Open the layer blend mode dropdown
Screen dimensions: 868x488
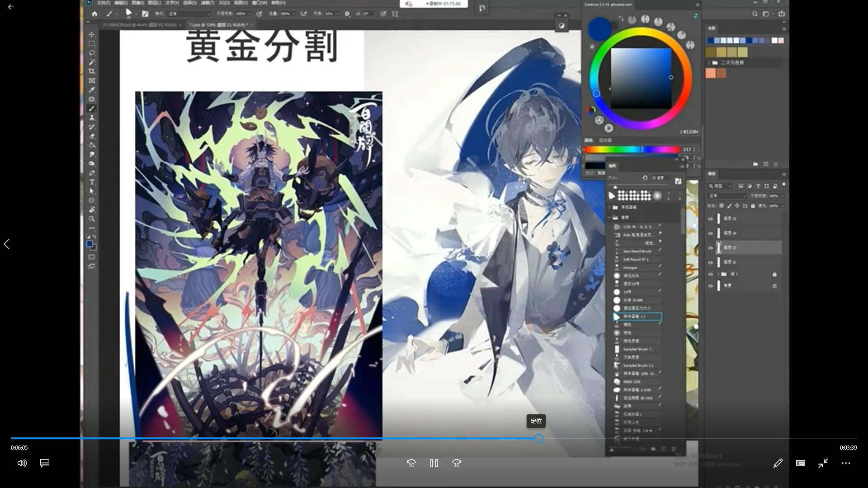[x=727, y=196]
